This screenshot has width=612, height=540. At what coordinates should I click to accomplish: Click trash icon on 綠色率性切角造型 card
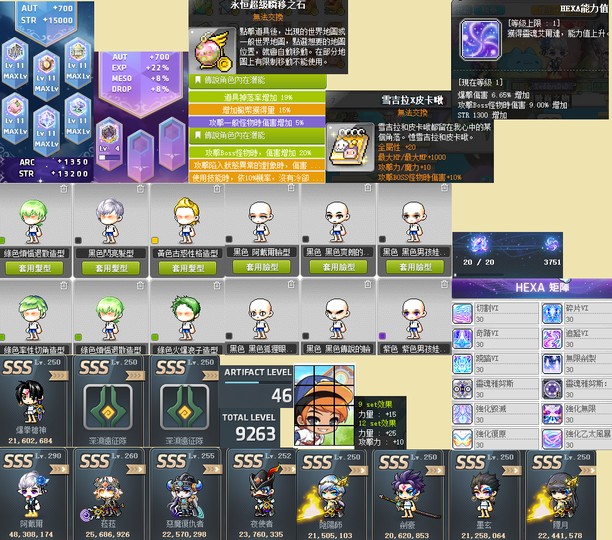point(64,286)
